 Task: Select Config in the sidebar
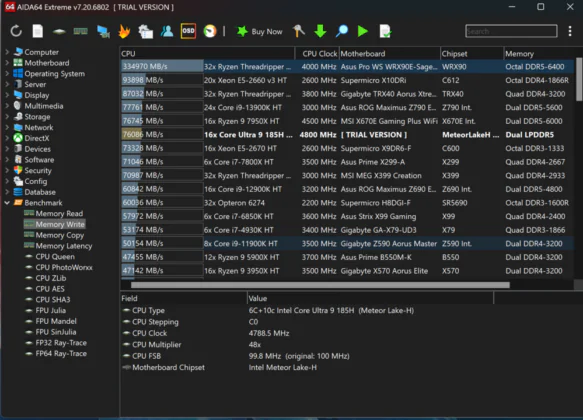pyautogui.click(x=30, y=181)
